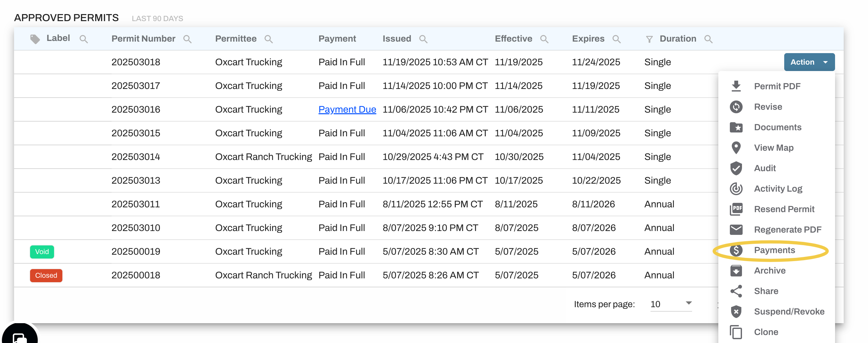Sort by Payment column header
The height and width of the screenshot is (343, 868).
pyautogui.click(x=337, y=39)
